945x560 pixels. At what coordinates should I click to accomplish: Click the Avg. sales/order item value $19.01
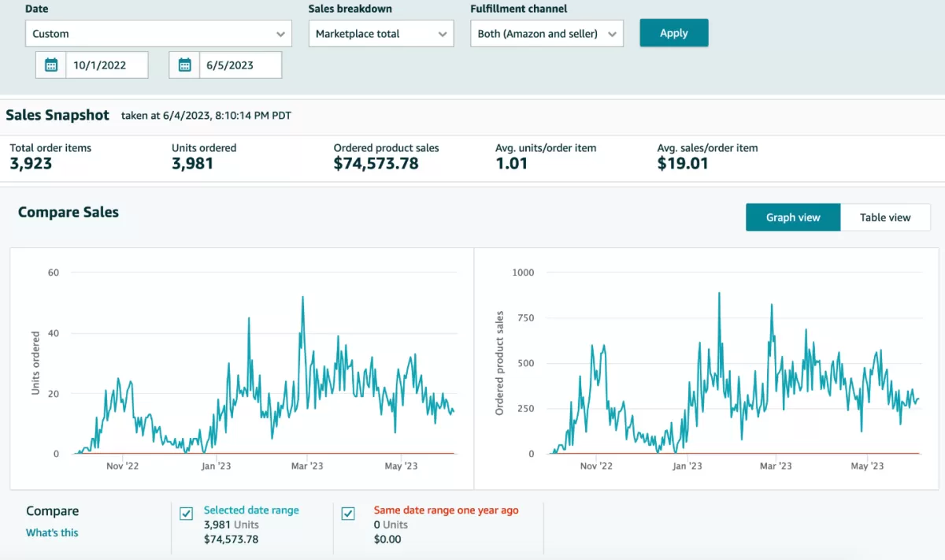pos(683,164)
